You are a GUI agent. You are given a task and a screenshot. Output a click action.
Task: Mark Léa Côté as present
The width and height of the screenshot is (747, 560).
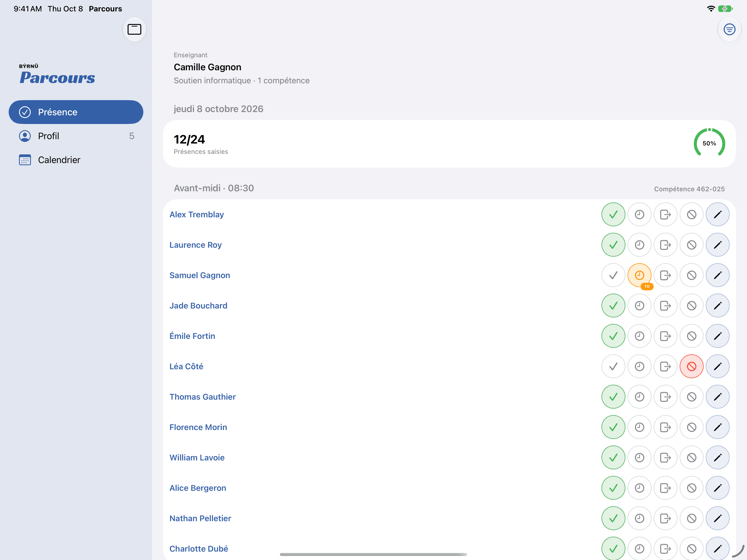point(613,366)
